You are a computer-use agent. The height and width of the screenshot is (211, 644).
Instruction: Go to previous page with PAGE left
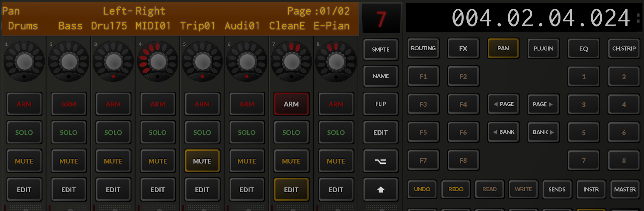pos(503,104)
